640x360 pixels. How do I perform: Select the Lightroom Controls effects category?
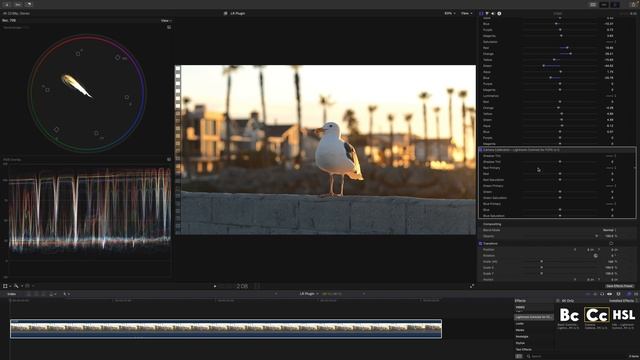[x=533, y=317]
